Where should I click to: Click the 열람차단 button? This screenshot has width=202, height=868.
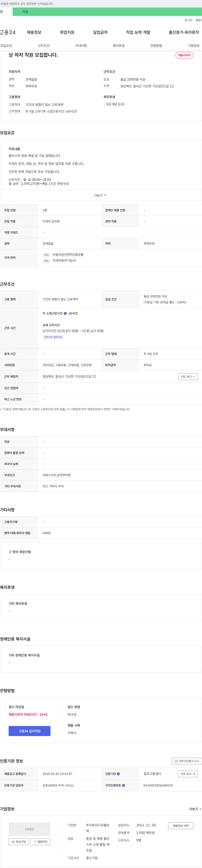[x=40, y=841]
